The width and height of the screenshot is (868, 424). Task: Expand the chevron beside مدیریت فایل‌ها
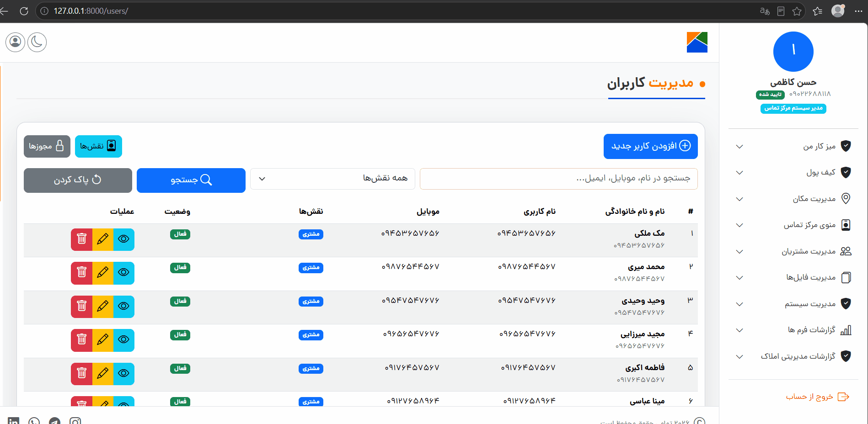739,278
